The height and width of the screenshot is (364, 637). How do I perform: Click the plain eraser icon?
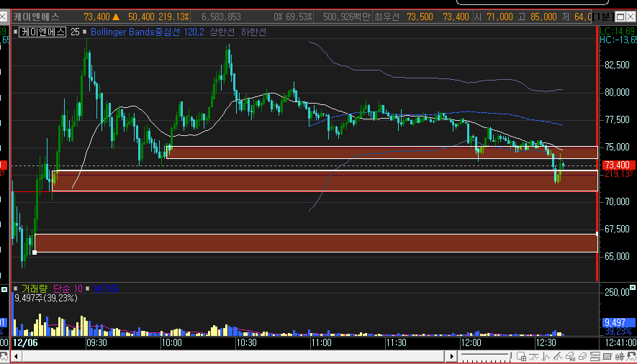click(582, 357)
